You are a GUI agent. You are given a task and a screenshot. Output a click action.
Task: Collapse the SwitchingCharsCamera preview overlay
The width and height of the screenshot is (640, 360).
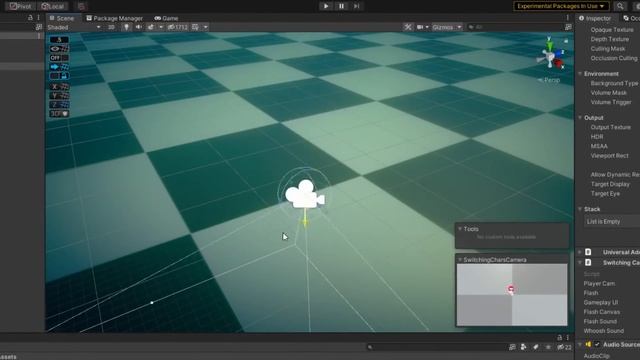click(x=460, y=260)
